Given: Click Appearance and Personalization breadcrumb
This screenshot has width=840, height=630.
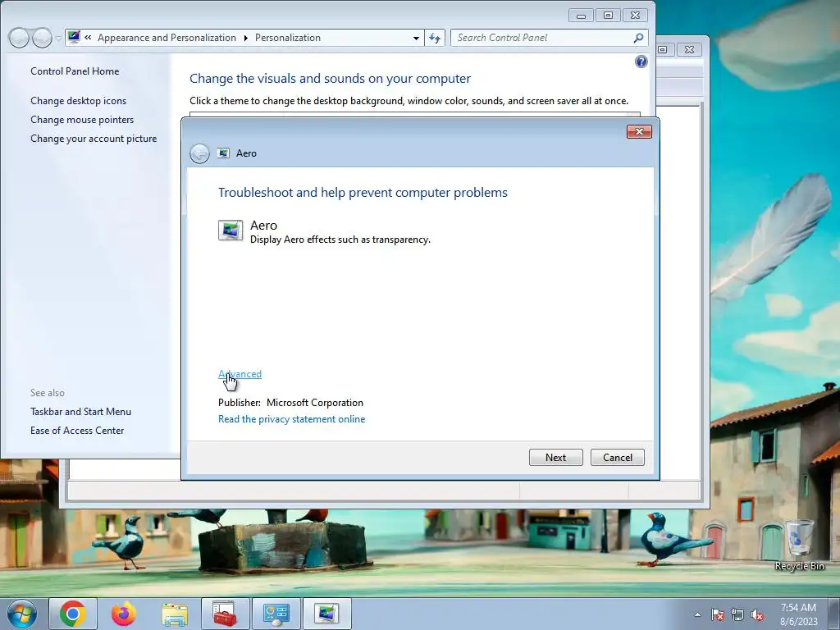Looking at the screenshot, I should point(167,38).
